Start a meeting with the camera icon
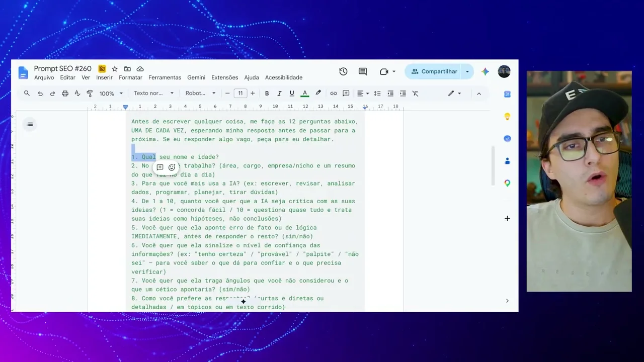 point(384,71)
